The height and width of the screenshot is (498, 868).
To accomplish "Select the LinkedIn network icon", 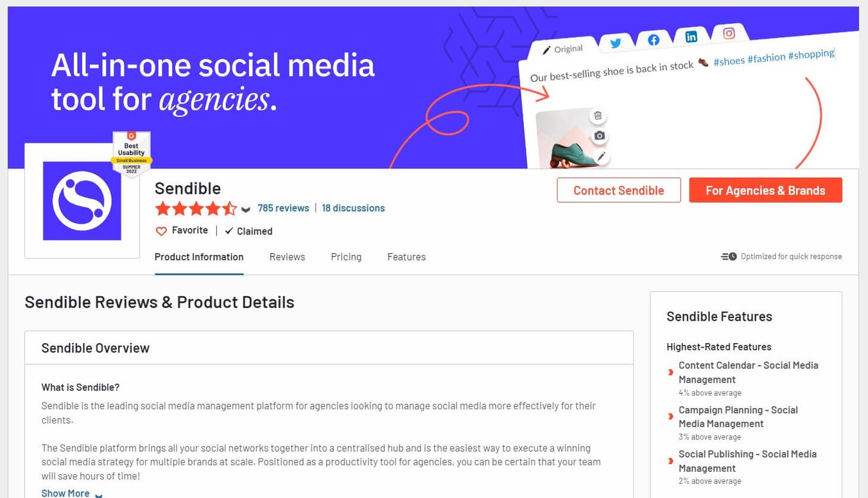I will tap(691, 37).
